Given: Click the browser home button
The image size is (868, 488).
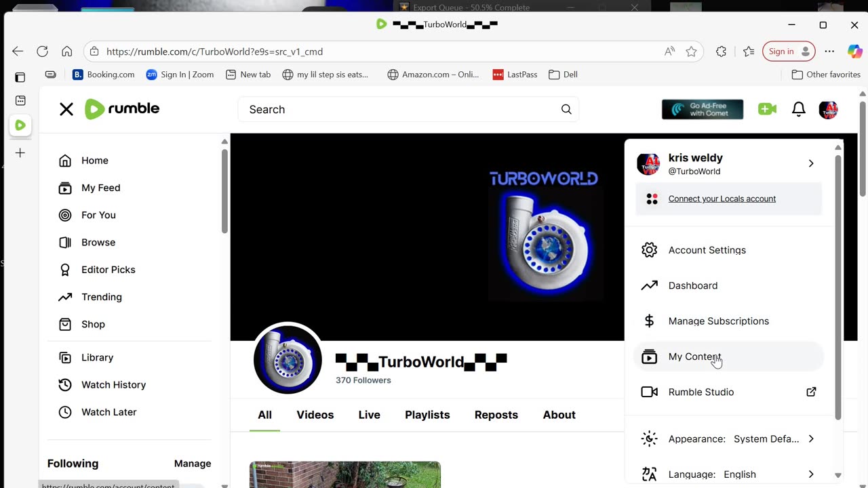Looking at the screenshot, I should pyautogui.click(x=66, y=52).
